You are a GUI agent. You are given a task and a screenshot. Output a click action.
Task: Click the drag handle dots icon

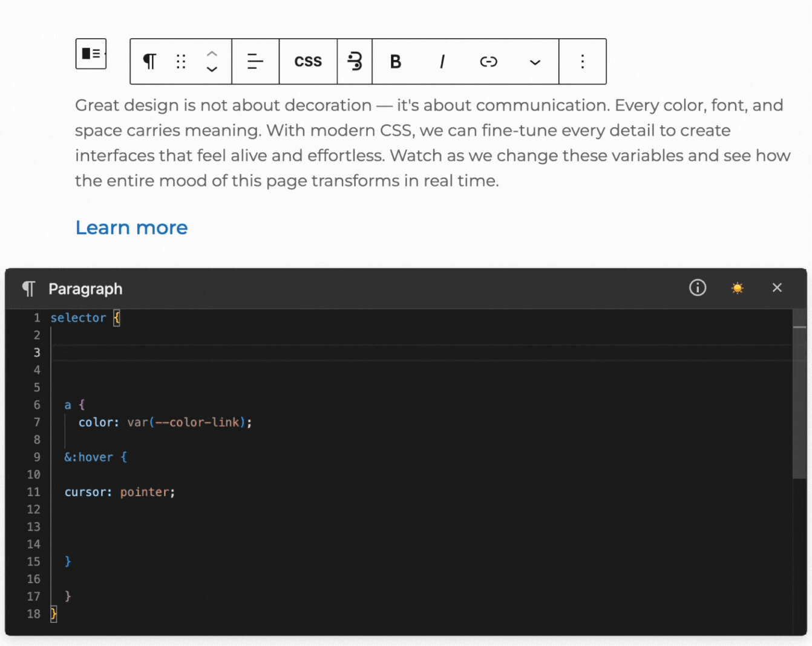[181, 62]
